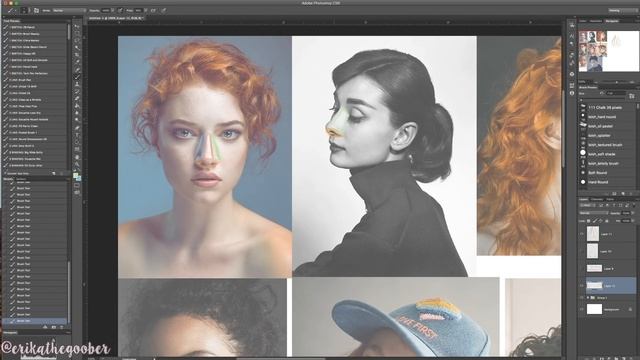Select the Zoom tool
The height and width of the screenshot is (360, 640).
pos(77,164)
